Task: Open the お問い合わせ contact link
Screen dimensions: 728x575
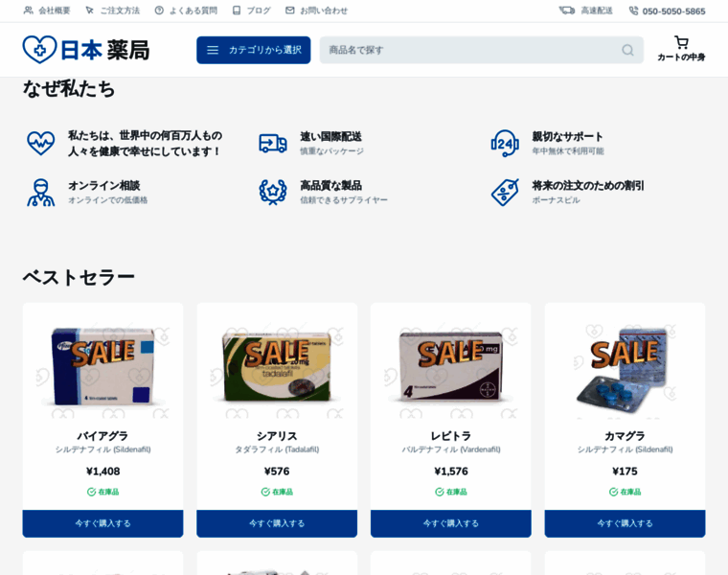Action: point(324,11)
